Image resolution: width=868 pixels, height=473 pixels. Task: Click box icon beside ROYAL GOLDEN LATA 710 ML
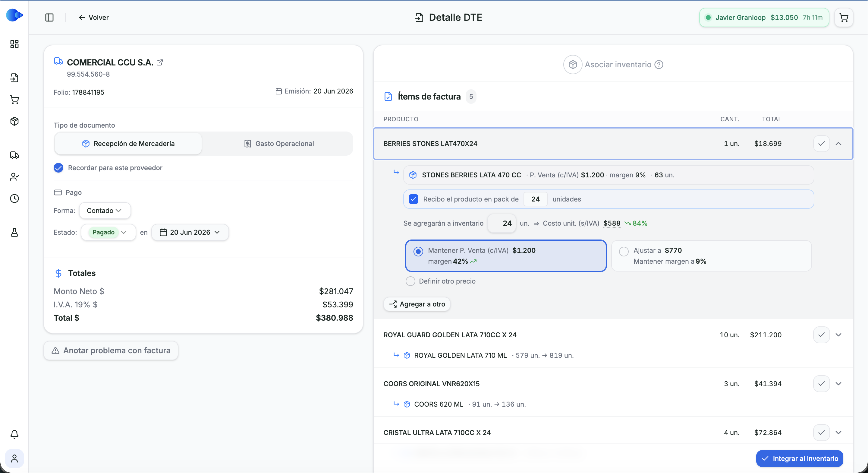pyautogui.click(x=407, y=355)
